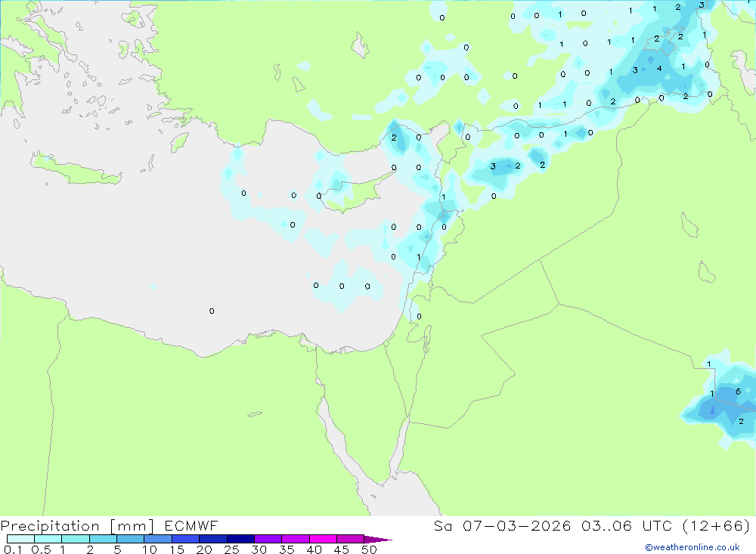Click the '0.1' legend scale label

coord(13,549)
